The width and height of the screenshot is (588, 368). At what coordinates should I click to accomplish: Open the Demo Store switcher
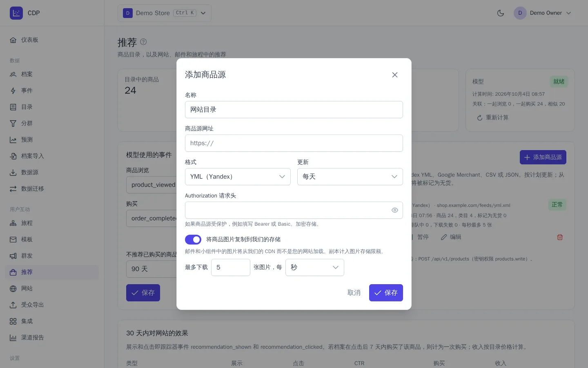pyautogui.click(x=165, y=13)
